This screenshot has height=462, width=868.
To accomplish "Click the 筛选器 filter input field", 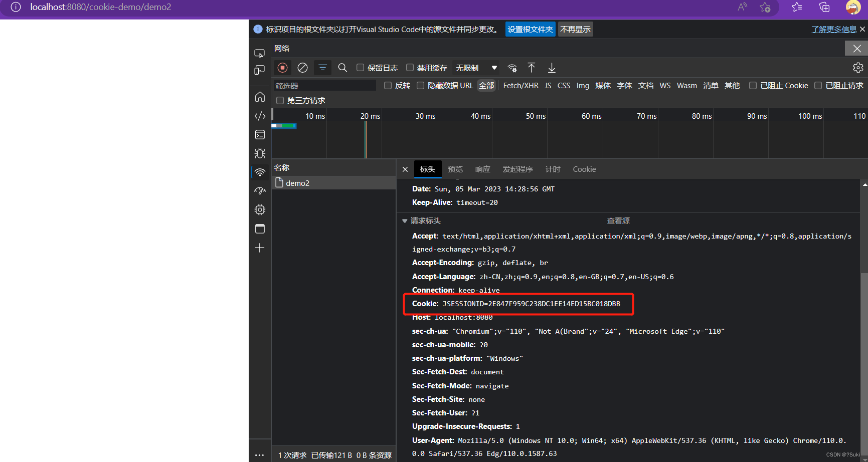I will click(324, 86).
